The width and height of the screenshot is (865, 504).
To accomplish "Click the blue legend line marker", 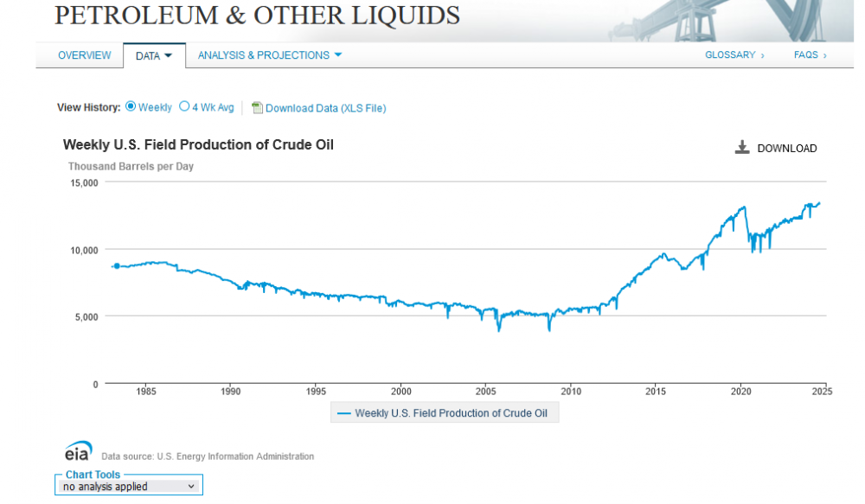I will point(343,413).
